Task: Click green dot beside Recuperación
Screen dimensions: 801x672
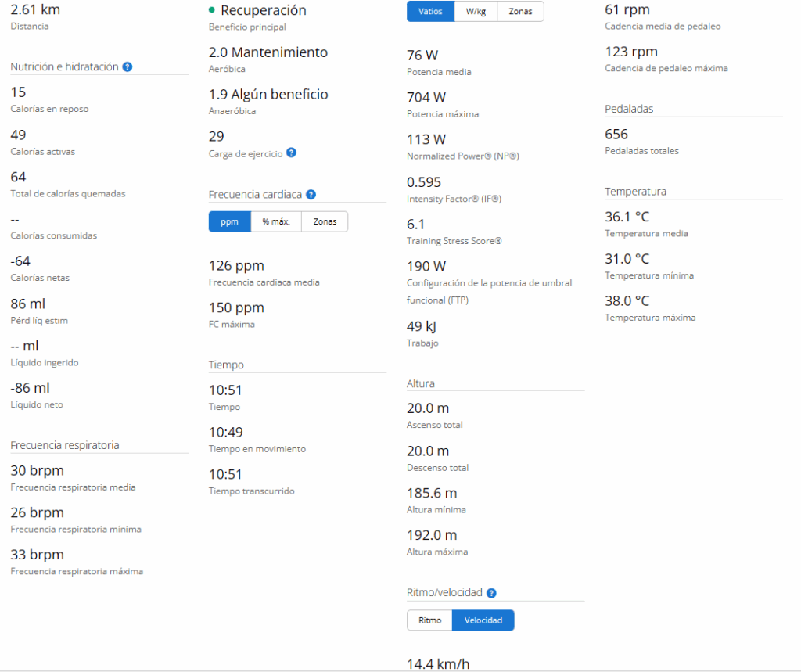Action: pos(212,10)
